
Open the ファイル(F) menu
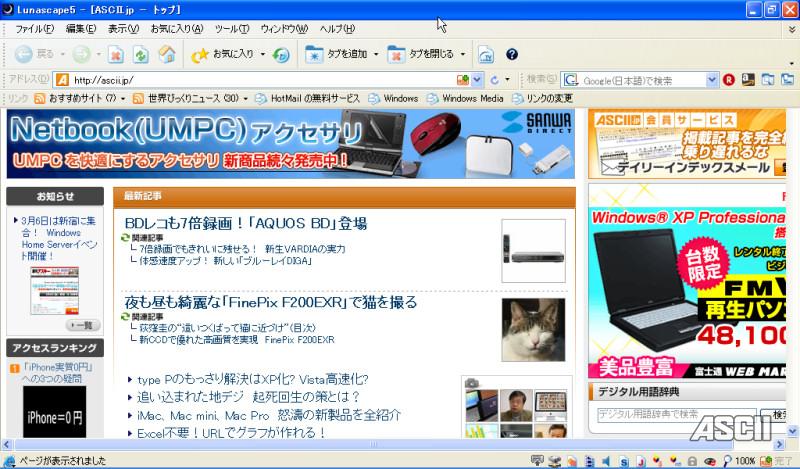34,29
